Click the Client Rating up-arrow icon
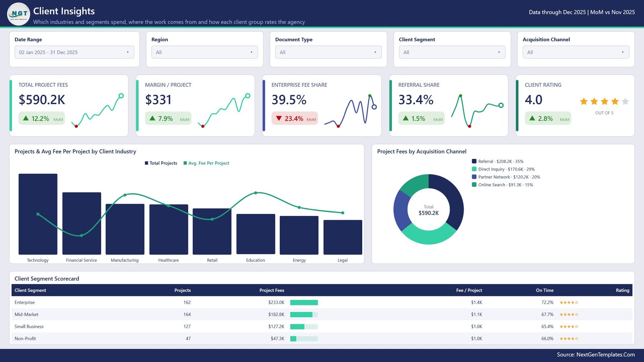Screen dimensions: 644x362 (532, 118)
